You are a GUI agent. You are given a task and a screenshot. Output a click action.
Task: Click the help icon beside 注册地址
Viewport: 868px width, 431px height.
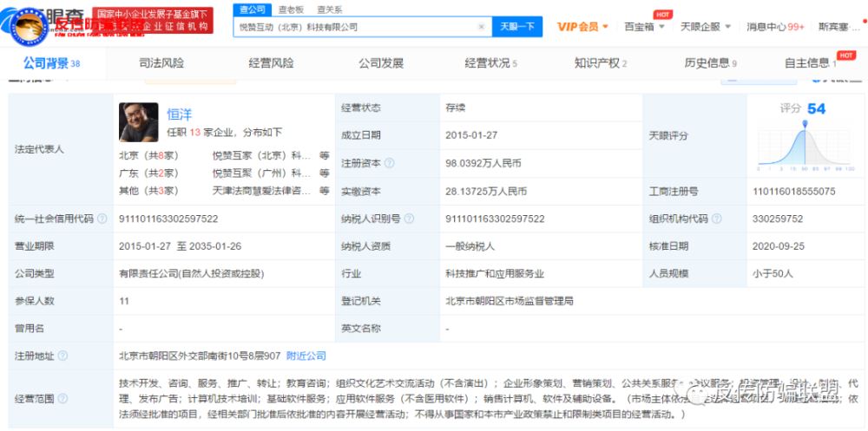(x=62, y=356)
